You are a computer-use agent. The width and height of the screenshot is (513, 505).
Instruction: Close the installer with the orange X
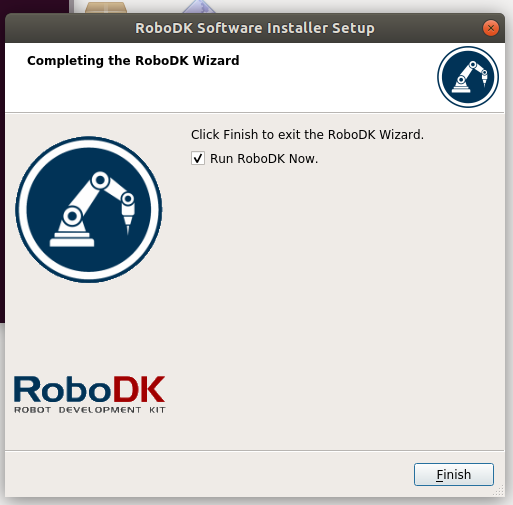coord(491,28)
